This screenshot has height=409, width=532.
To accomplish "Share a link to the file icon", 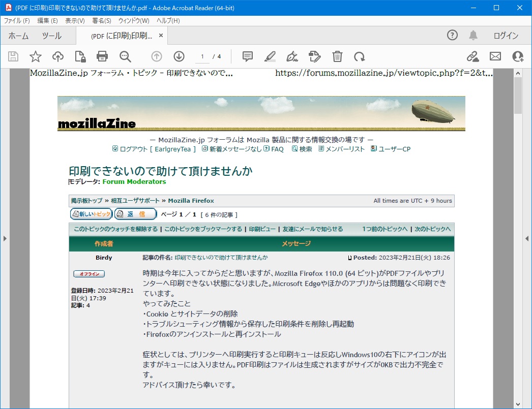I will point(472,56).
